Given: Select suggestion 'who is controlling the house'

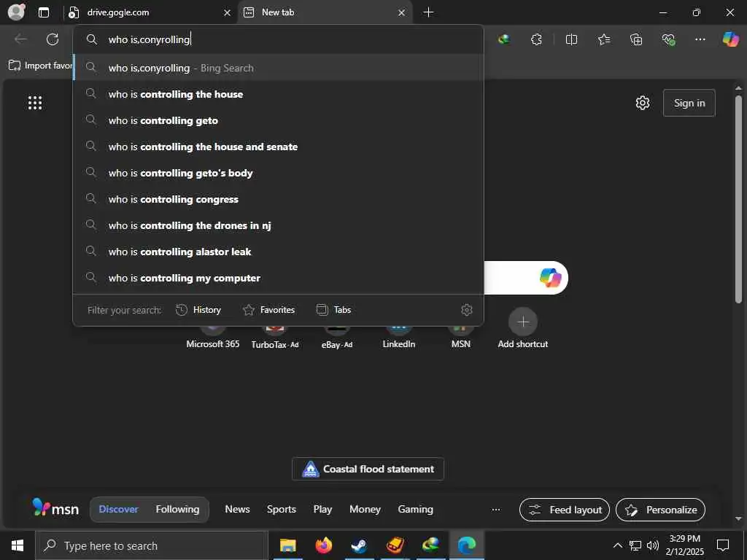Looking at the screenshot, I should 278,94.
